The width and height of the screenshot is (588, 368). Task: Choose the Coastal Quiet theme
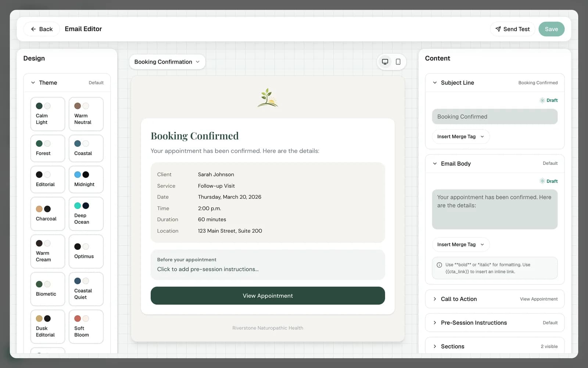tap(86, 289)
